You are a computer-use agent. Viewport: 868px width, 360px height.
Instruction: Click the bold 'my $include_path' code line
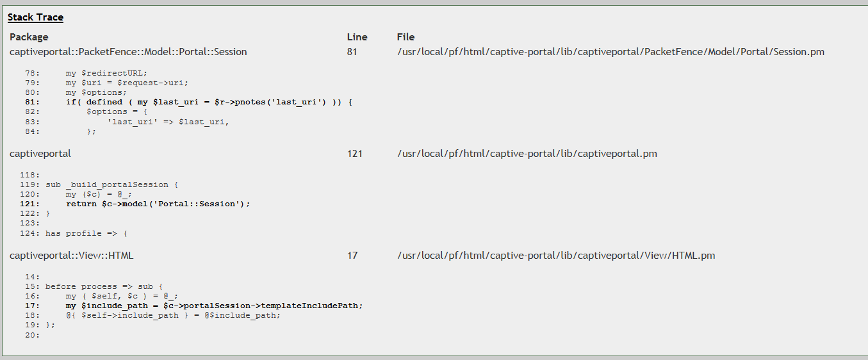[x=214, y=306]
